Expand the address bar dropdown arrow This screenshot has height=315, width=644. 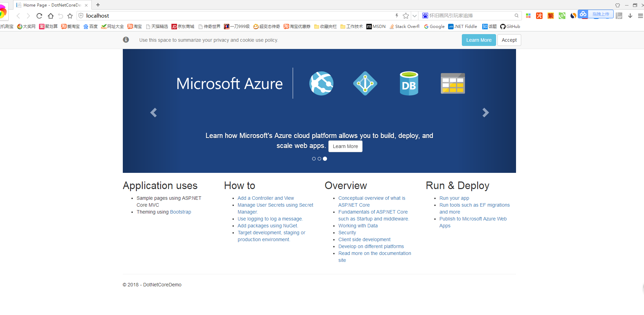click(415, 16)
